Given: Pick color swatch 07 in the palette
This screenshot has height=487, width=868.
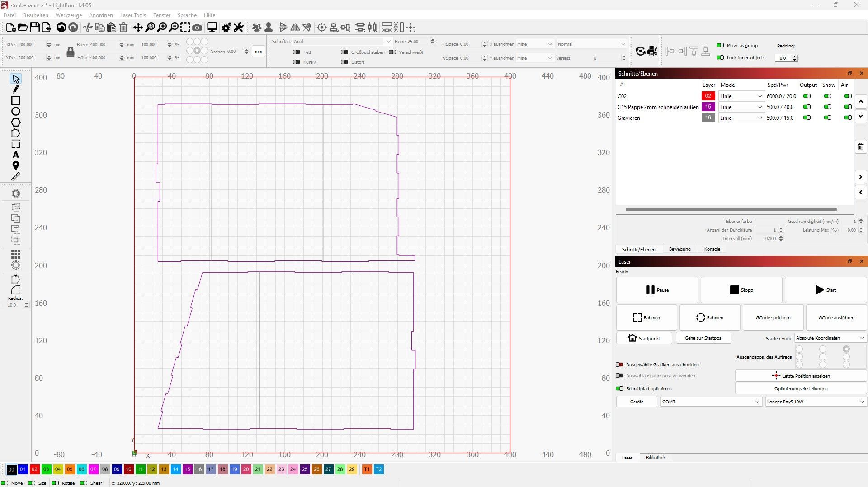Looking at the screenshot, I should [93, 469].
